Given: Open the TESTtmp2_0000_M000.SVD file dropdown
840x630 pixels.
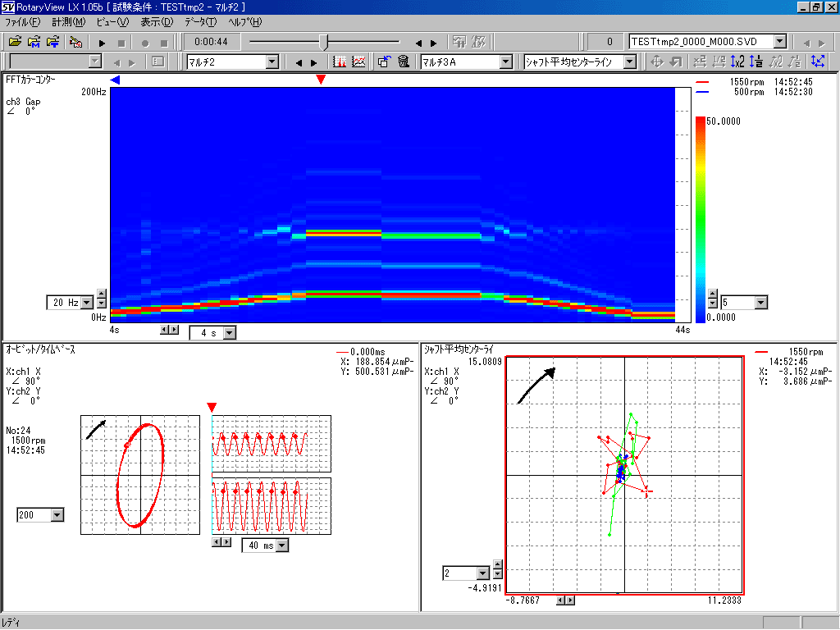Looking at the screenshot, I should point(780,41).
